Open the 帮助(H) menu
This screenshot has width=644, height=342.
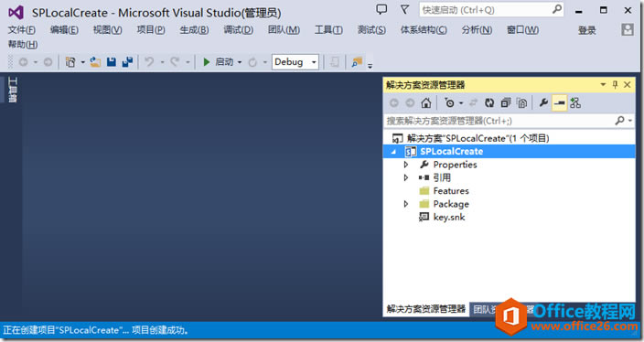(x=23, y=44)
